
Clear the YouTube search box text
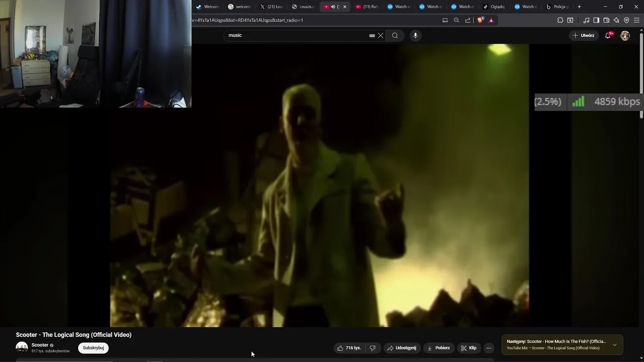click(381, 35)
